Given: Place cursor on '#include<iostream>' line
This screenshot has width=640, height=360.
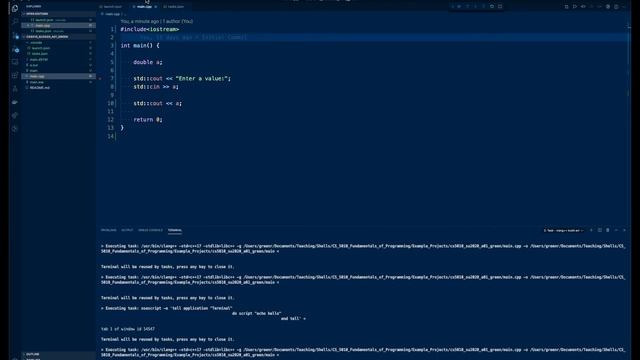Looking at the screenshot, I should [150, 29].
